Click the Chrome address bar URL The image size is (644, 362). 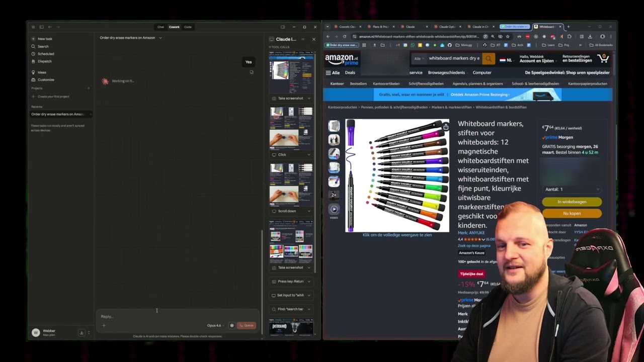click(419, 36)
